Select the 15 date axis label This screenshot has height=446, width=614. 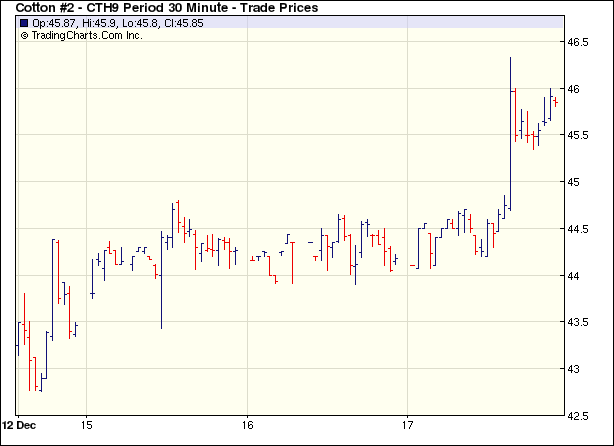(87, 424)
